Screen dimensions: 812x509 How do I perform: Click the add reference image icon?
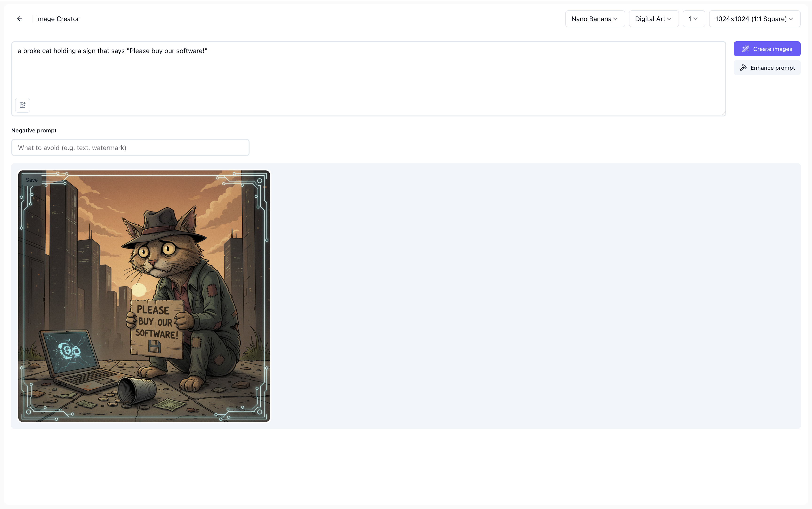23,105
